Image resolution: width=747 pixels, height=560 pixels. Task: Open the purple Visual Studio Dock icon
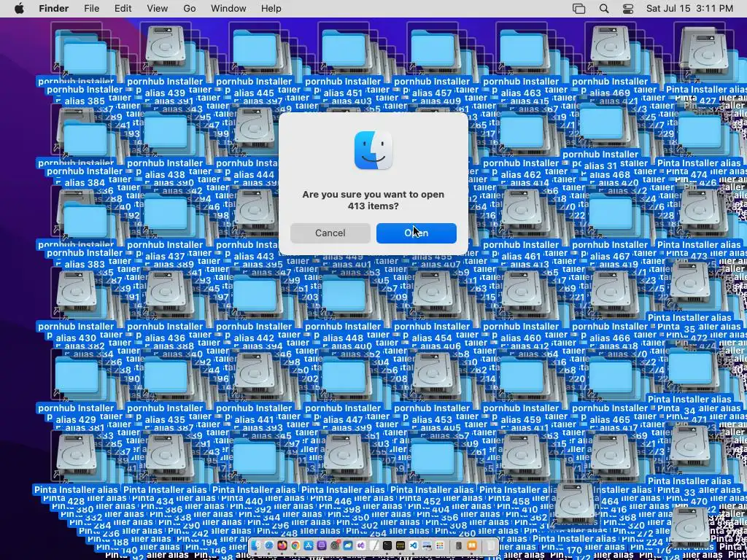pos(361,545)
